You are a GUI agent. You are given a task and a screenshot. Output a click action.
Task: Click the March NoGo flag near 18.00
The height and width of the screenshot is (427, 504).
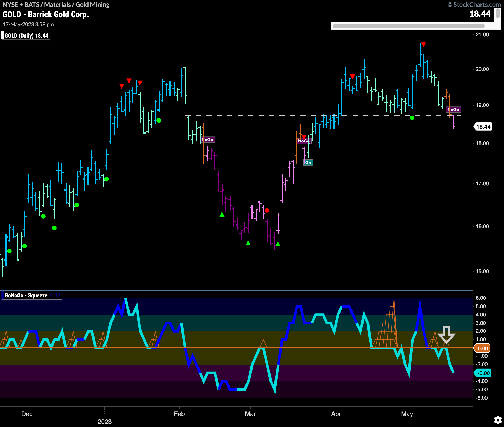coord(304,141)
